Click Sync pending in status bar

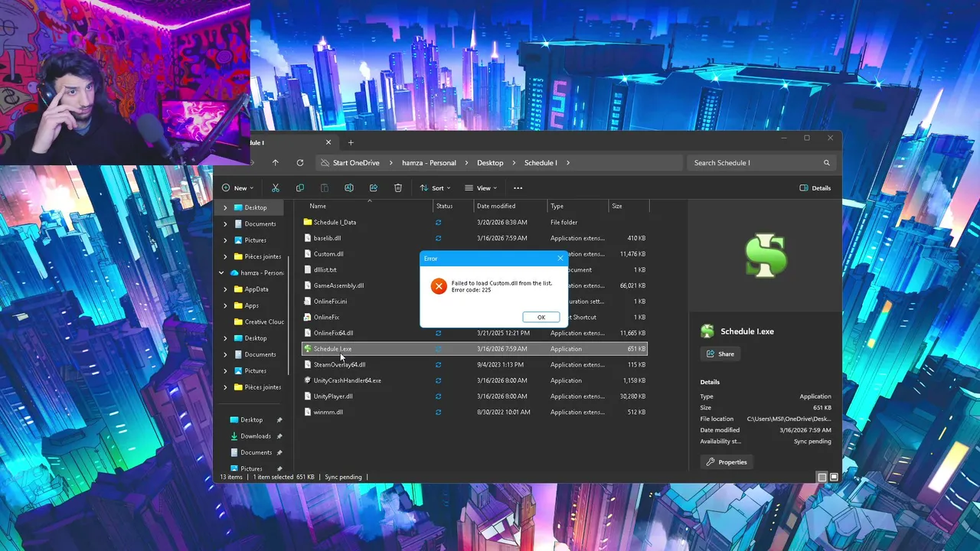pyautogui.click(x=343, y=477)
